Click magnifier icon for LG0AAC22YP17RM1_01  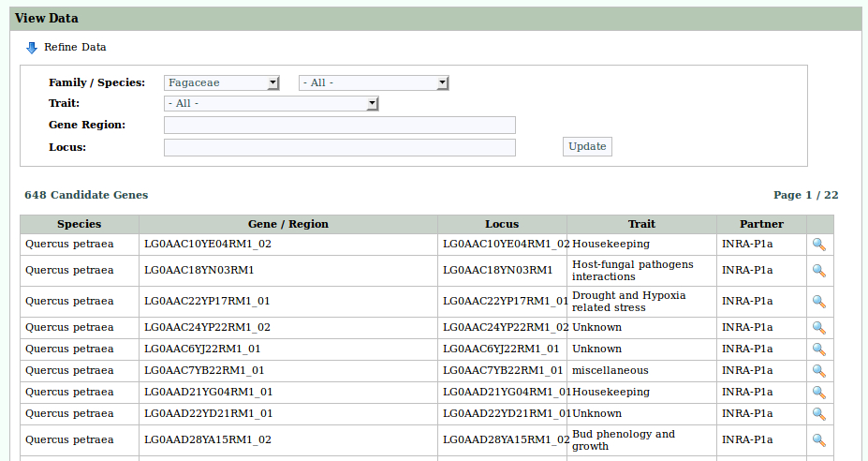(x=818, y=302)
